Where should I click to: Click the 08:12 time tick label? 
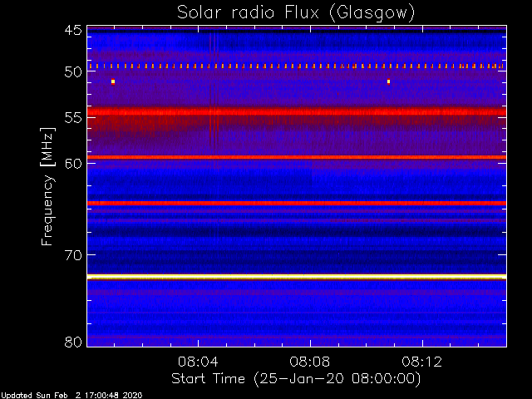pos(422,362)
